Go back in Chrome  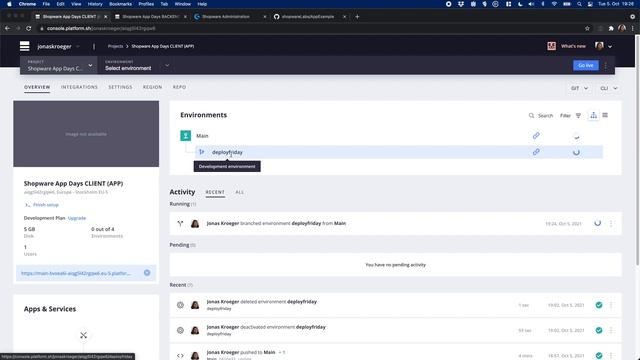(x=7, y=28)
